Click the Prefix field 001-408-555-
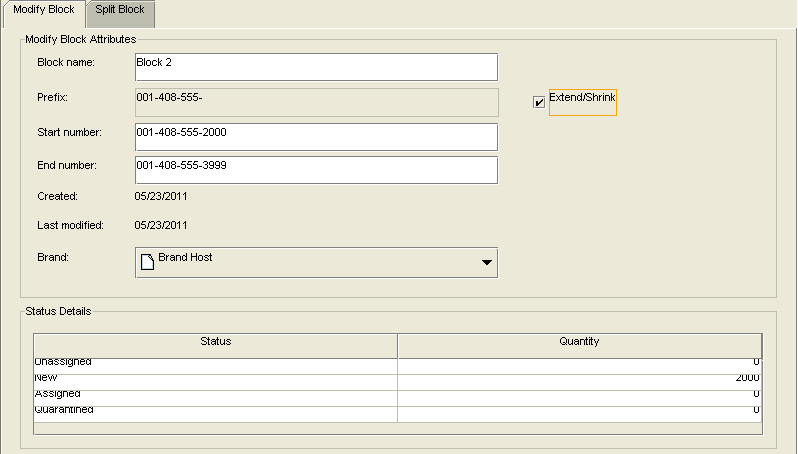The height and width of the screenshot is (454, 798). tap(316, 102)
